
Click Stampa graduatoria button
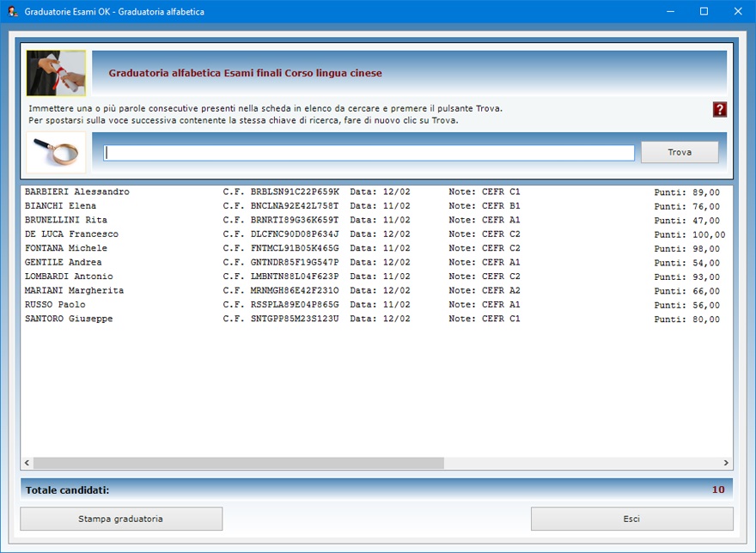(x=121, y=519)
